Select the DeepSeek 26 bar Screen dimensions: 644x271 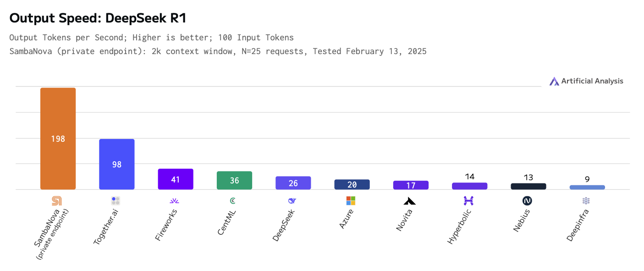point(293,183)
